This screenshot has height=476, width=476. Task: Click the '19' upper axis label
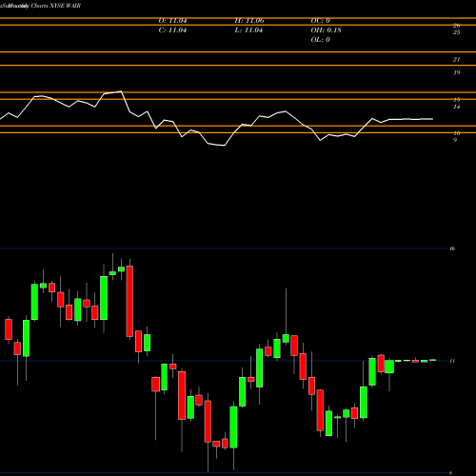(456, 72)
